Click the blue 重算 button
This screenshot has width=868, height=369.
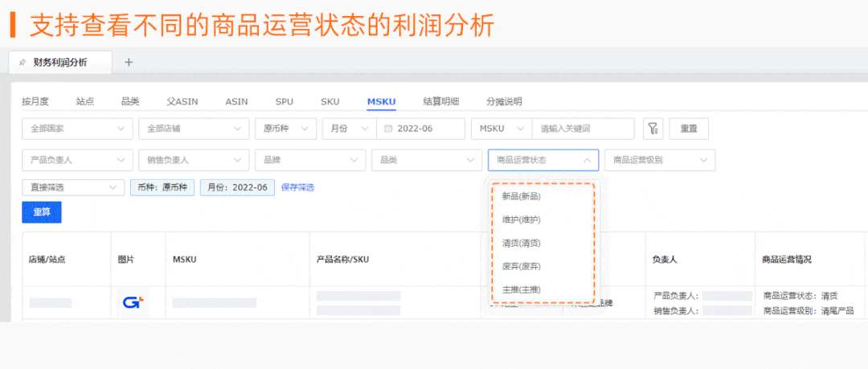[42, 212]
